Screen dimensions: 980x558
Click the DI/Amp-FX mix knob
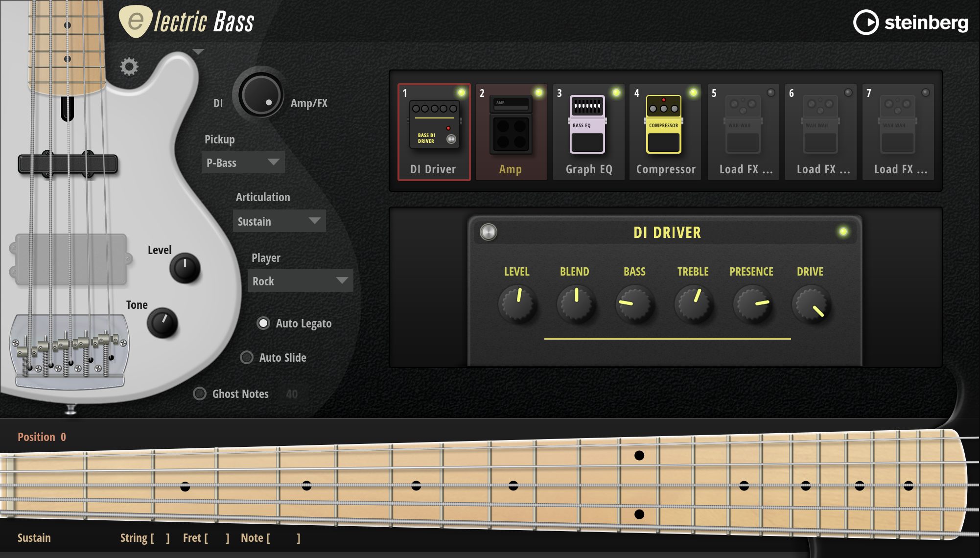click(x=260, y=94)
